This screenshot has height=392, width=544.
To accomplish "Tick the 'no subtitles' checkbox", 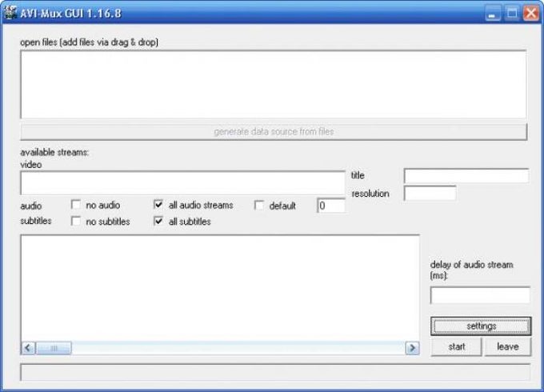I will coord(76,221).
